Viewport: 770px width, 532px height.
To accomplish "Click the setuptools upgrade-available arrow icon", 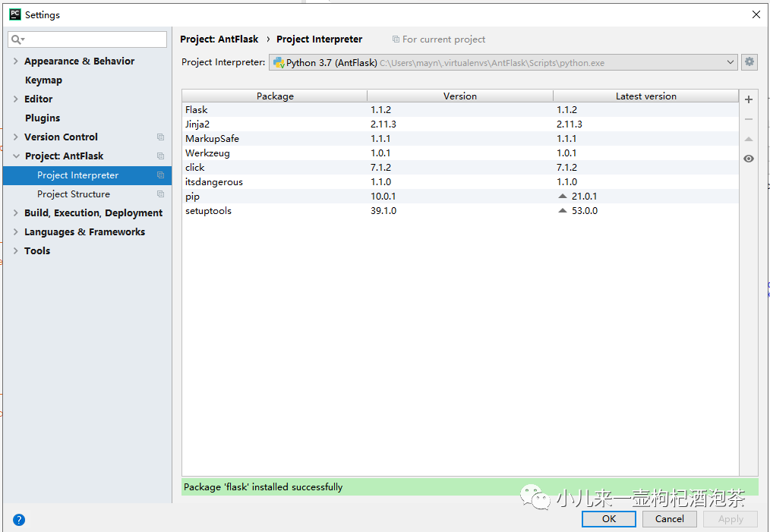I will (563, 210).
